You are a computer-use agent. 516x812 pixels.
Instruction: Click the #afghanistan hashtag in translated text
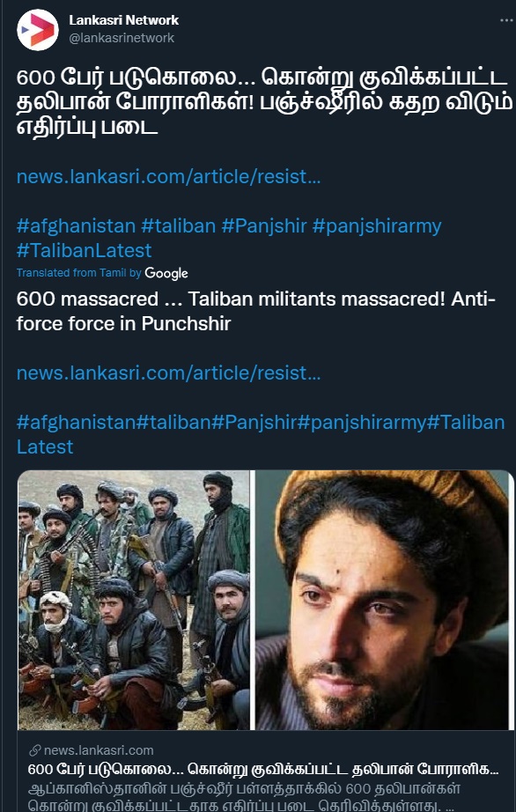(x=76, y=422)
